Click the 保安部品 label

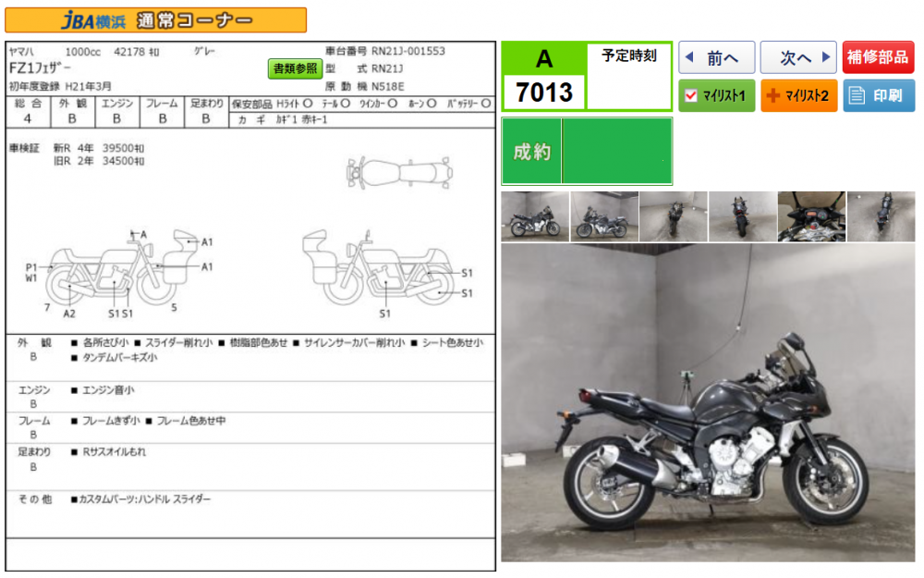[251, 105]
